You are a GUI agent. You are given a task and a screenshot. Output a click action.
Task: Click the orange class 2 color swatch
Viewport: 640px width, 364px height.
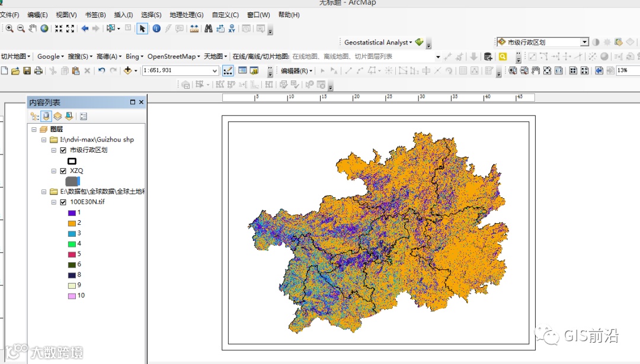[72, 223]
